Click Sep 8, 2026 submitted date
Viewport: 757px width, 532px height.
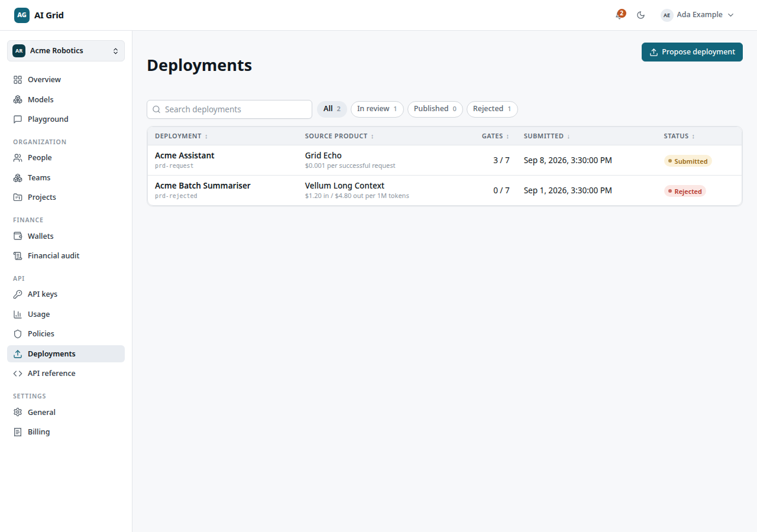[x=568, y=161]
